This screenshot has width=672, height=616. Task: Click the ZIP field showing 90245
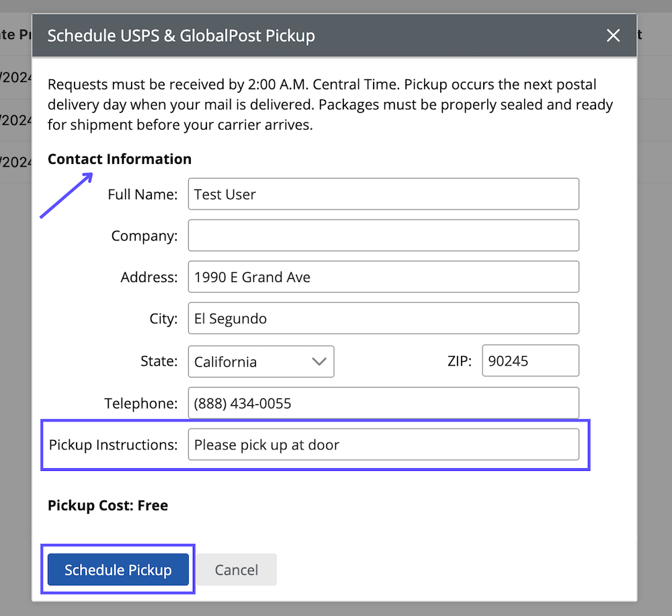tap(530, 361)
